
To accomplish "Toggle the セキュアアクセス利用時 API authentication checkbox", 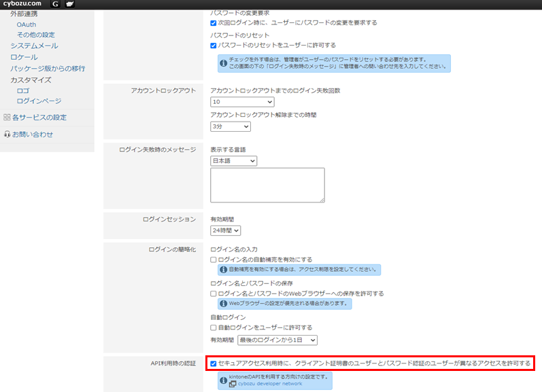I will pos(214,363).
